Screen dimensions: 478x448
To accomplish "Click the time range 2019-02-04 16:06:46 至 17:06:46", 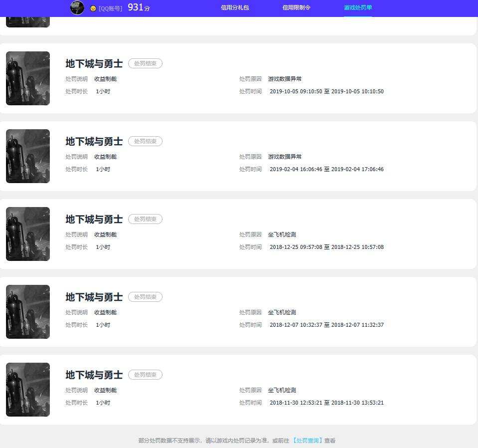I will 326,169.
